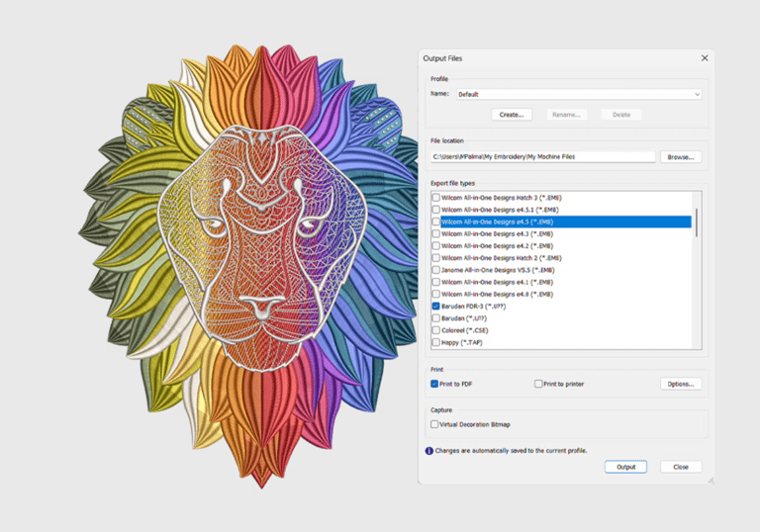Check Wilcom All-in-One Designs e4.1 (*.EMB)

point(435,282)
